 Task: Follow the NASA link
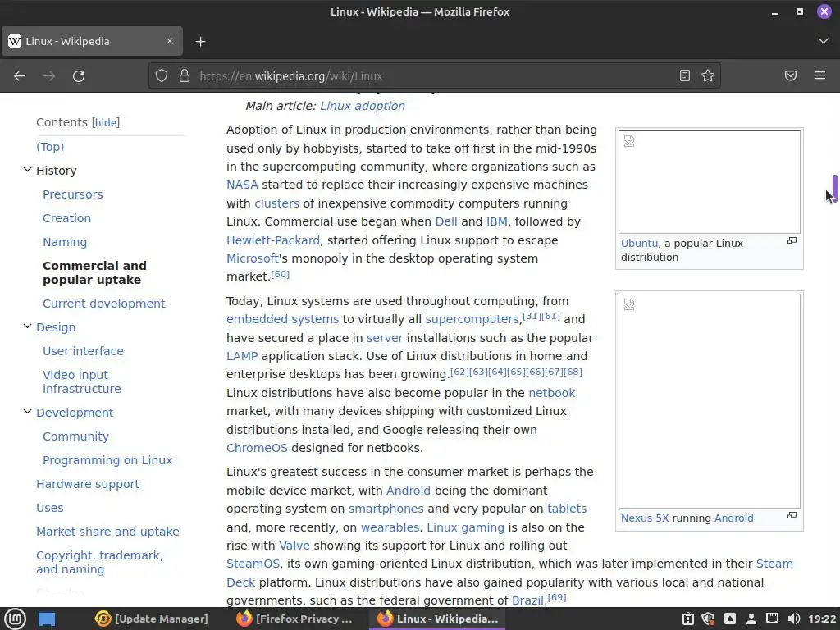point(242,185)
